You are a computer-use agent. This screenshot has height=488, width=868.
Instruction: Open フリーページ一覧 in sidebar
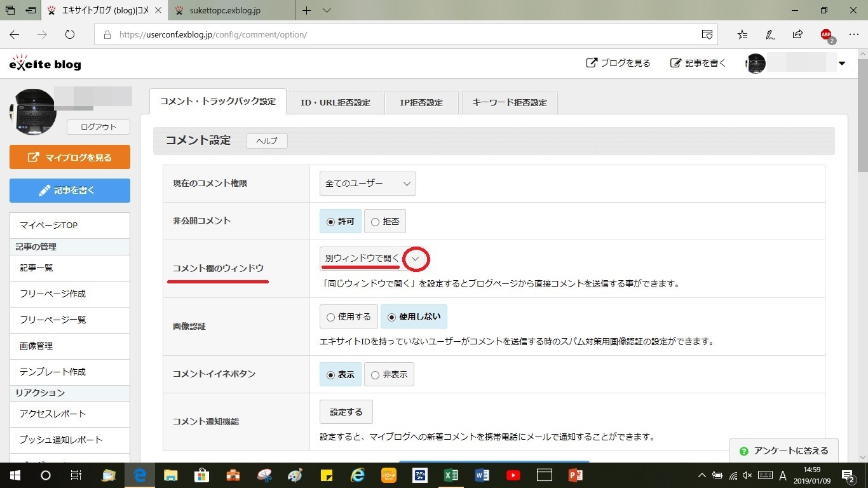point(70,320)
